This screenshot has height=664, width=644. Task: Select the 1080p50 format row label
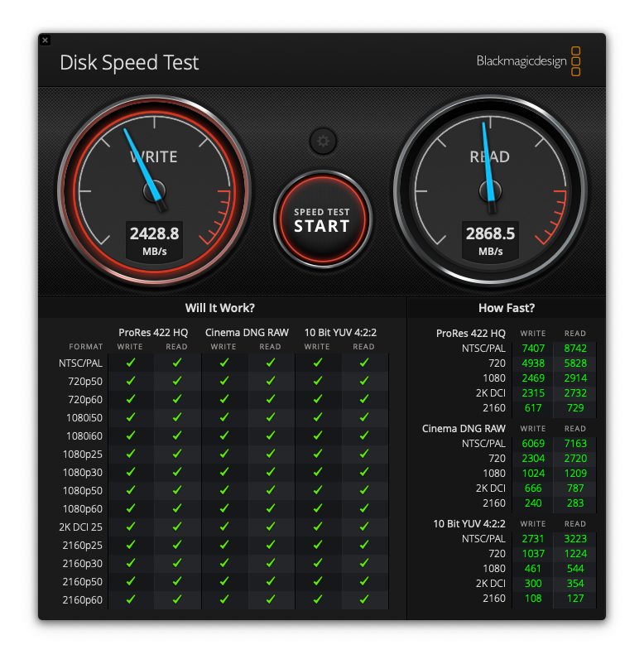[x=82, y=491]
